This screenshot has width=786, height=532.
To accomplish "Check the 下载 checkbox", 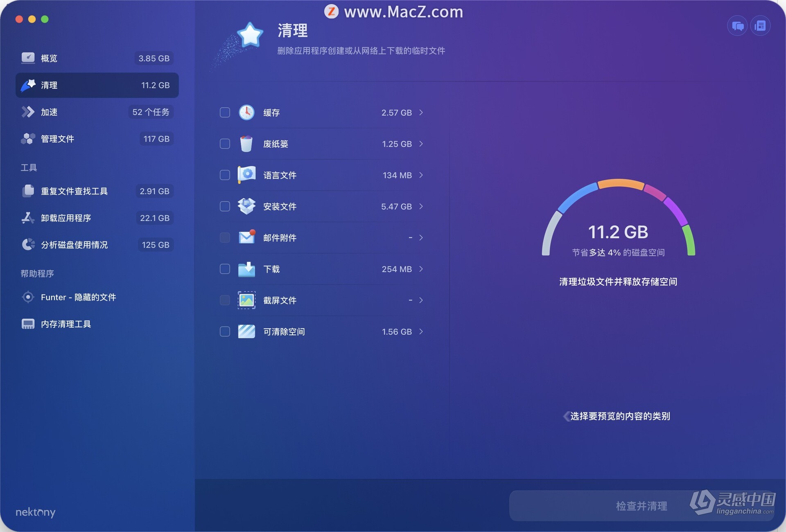I will pos(225,269).
